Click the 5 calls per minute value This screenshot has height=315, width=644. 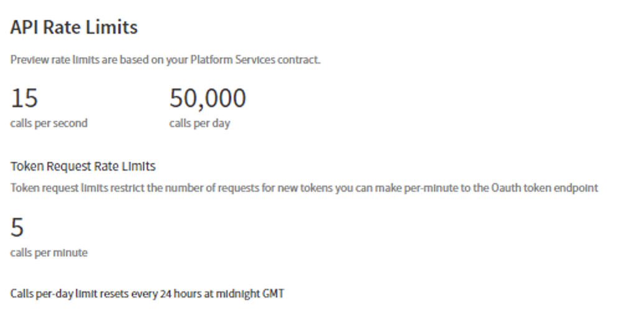(x=17, y=227)
